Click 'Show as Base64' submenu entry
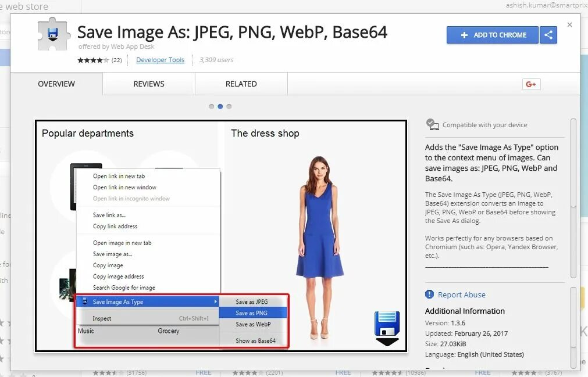 click(x=253, y=340)
